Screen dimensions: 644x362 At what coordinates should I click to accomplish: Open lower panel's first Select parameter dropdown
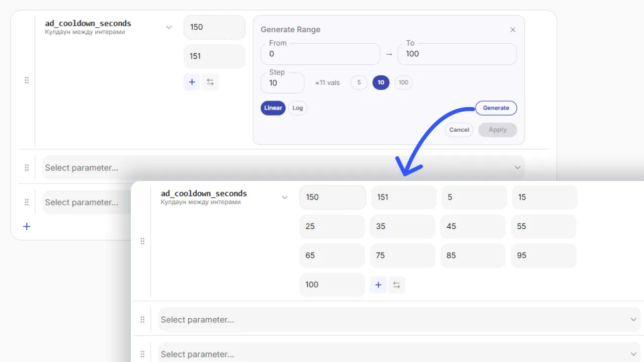click(399, 320)
